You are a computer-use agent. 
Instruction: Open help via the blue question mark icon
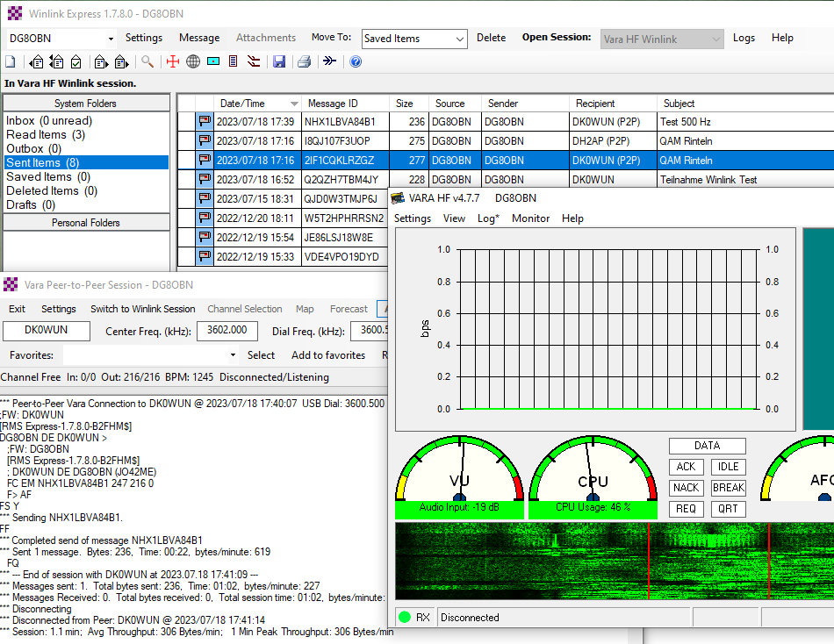pyautogui.click(x=356, y=61)
